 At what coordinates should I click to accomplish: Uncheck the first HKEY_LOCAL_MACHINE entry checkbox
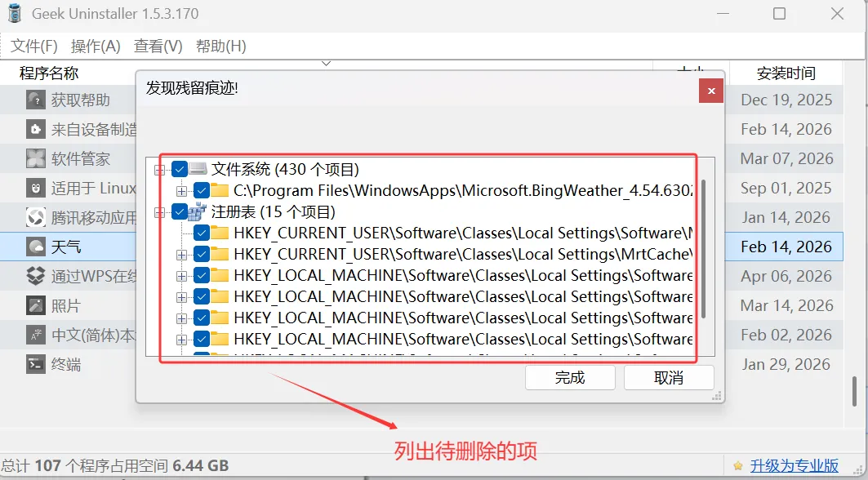202,275
